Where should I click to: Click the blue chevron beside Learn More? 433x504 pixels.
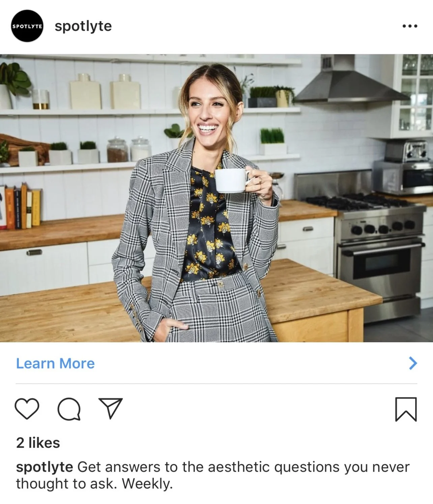click(413, 363)
